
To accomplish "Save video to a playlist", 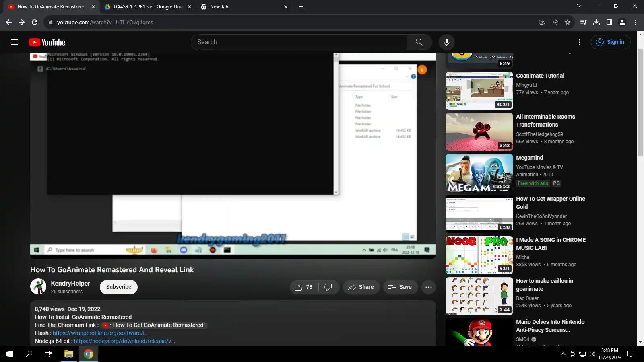I will pyautogui.click(x=400, y=287).
